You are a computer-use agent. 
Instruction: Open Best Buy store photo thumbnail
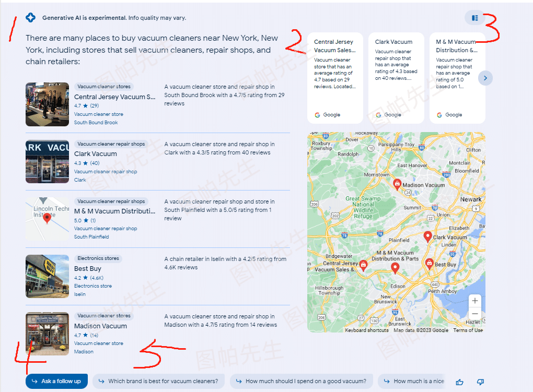click(x=47, y=277)
